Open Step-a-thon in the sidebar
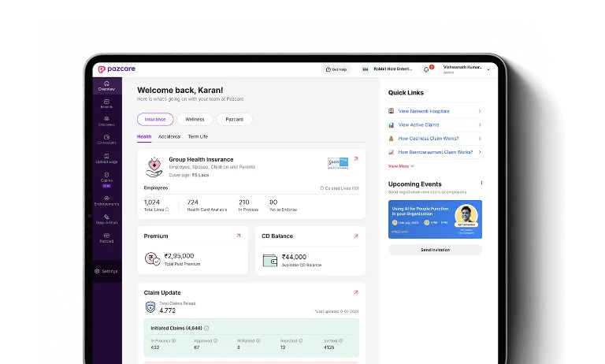 pyautogui.click(x=106, y=219)
